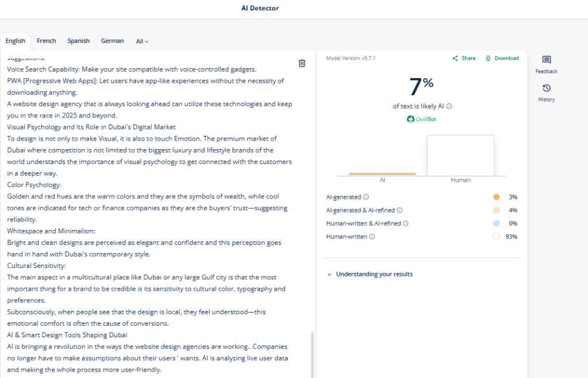Open the History clock icon
Viewport: 588px width, 378px height.
pyautogui.click(x=546, y=88)
